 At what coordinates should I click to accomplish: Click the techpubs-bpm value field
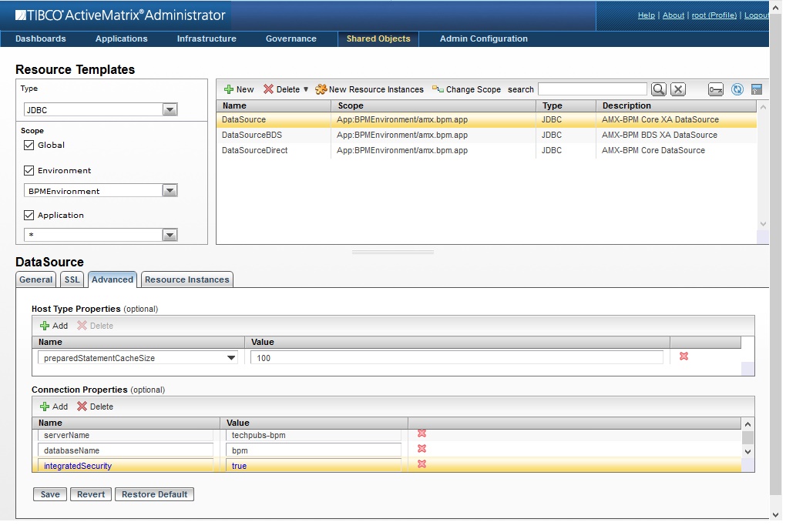tap(314, 435)
